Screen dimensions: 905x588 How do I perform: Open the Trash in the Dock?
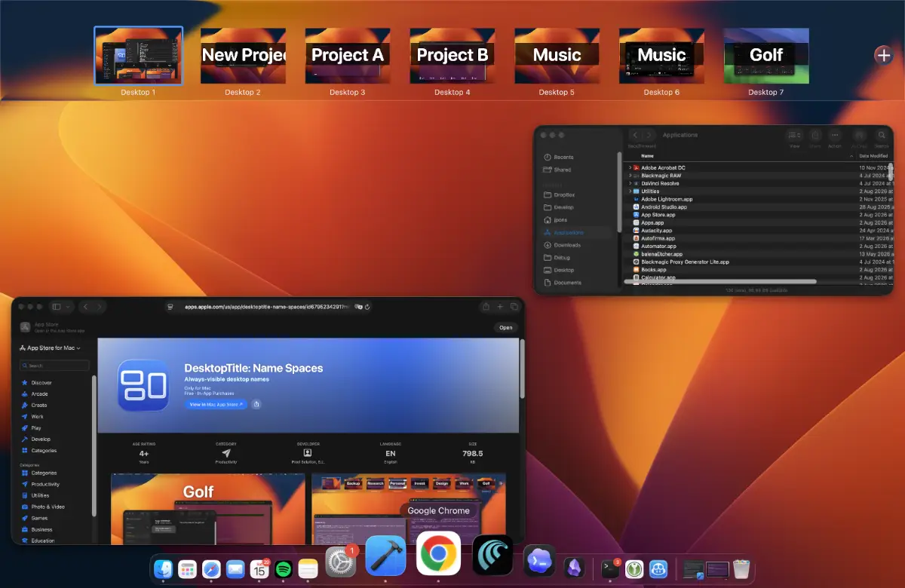coord(741,569)
